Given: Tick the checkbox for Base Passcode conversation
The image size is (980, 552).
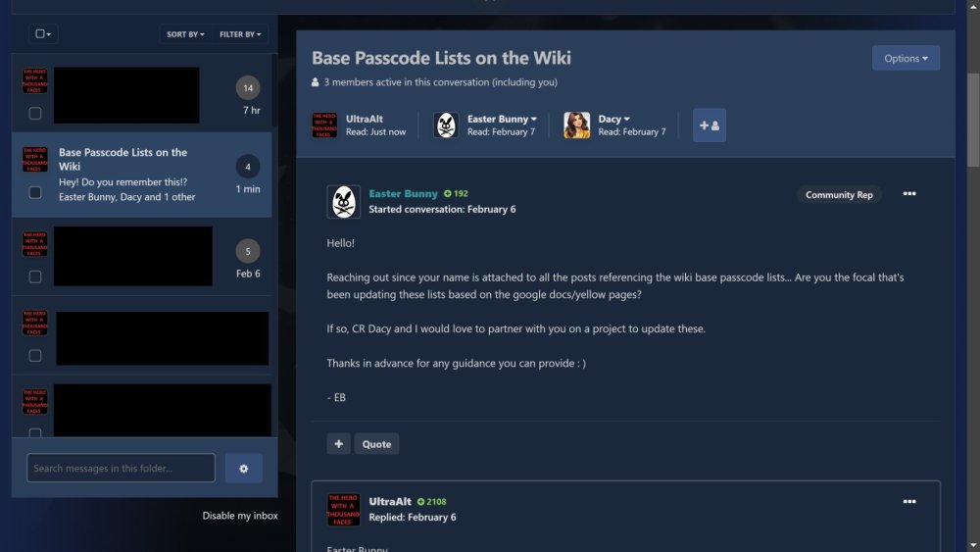Looking at the screenshot, I should click(35, 193).
